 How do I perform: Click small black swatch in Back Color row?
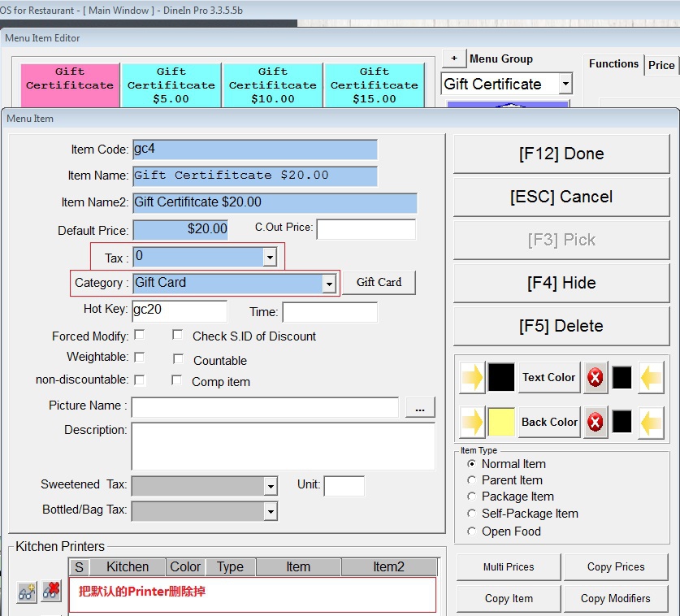tap(622, 422)
